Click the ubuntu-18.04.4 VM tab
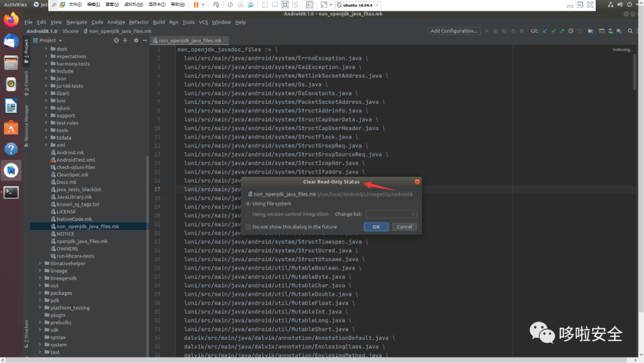This screenshot has width=644, height=363. [358, 5]
